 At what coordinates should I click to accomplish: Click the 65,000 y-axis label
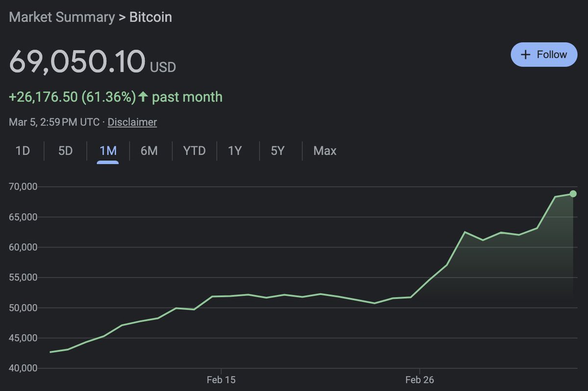[x=24, y=217]
